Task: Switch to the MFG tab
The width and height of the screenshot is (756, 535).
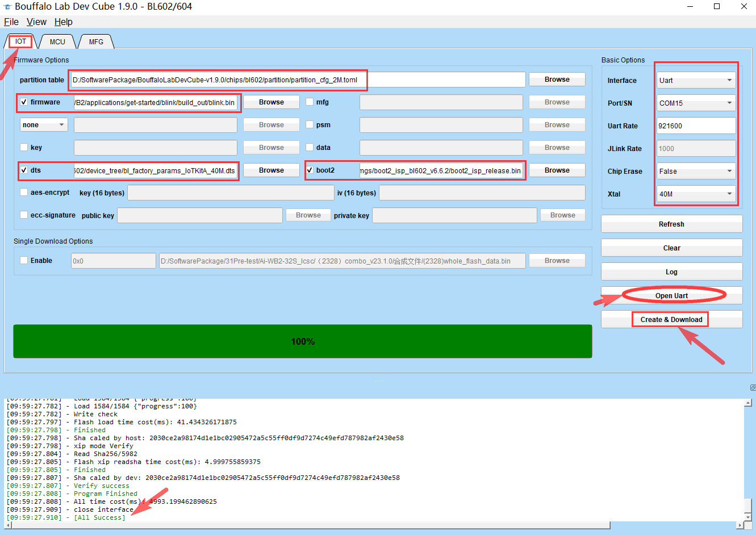Action: [96, 41]
